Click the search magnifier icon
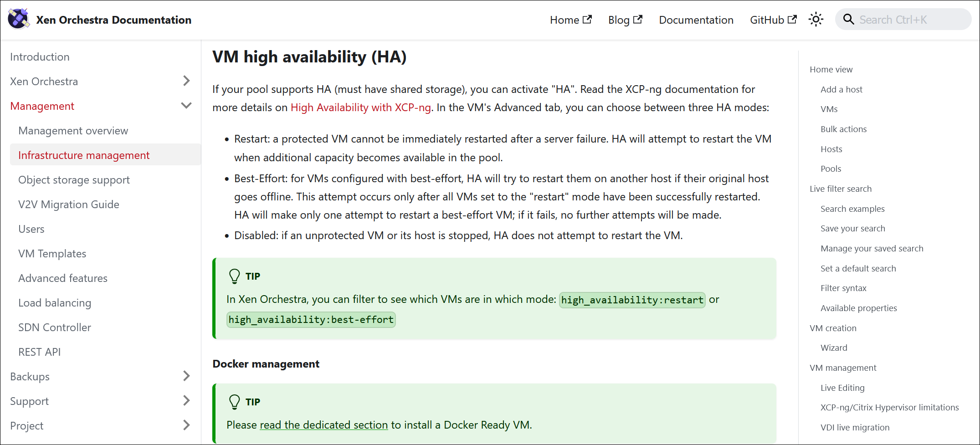The image size is (980, 445). coord(848,20)
